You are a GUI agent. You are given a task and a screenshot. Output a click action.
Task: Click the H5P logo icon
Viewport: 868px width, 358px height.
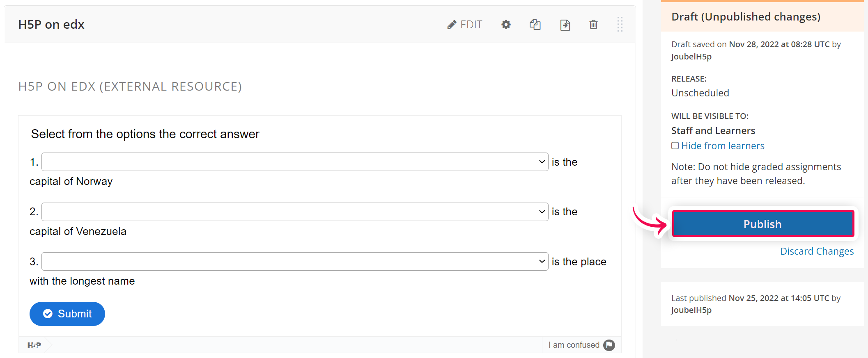(34, 345)
